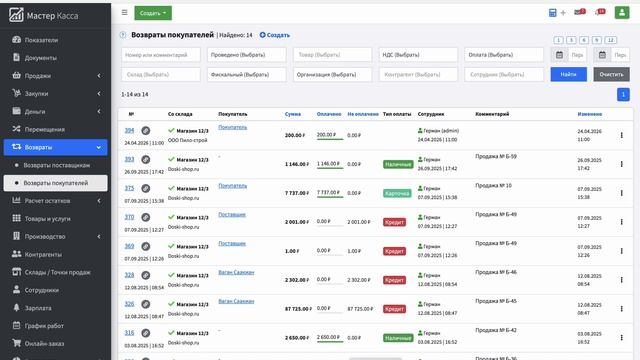The width and height of the screenshot is (640, 360).
Task: Open attachment icon for return 370
Action: coord(146,218)
